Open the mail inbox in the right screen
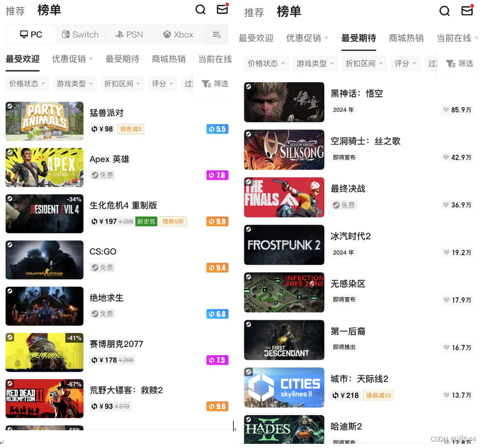This screenshot has height=448, width=485. click(x=467, y=10)
